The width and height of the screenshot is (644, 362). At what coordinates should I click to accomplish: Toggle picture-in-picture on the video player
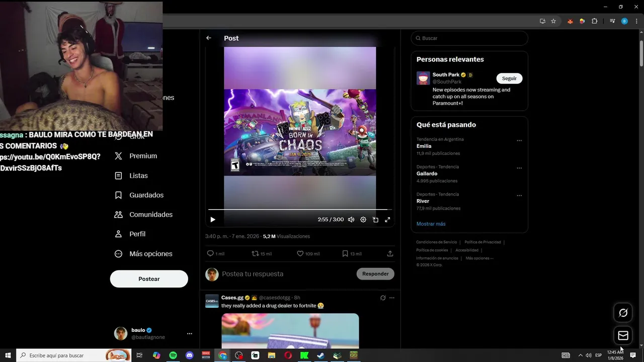375,220
